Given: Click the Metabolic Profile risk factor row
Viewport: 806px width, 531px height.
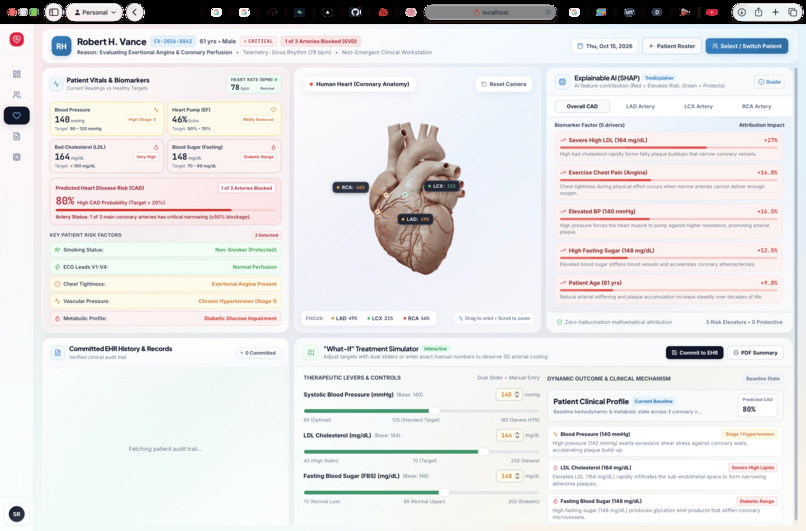Looking at the screenshot, I should (166, 318).
